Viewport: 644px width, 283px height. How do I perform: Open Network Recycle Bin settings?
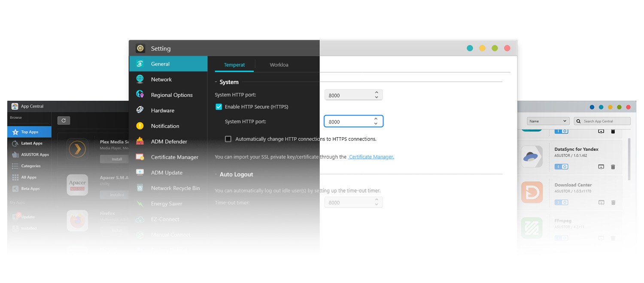(x=175, y=188)
